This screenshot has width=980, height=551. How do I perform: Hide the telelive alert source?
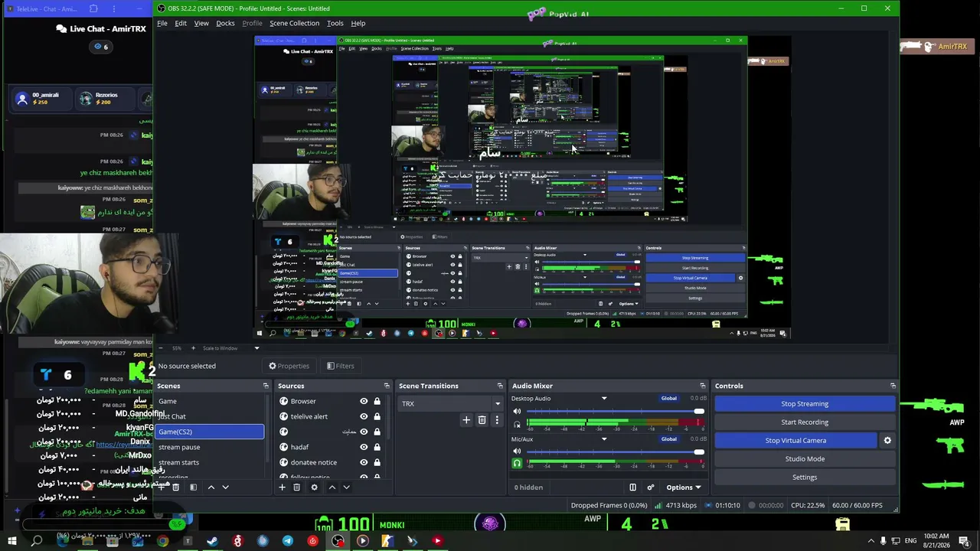(x=364, y=416)
